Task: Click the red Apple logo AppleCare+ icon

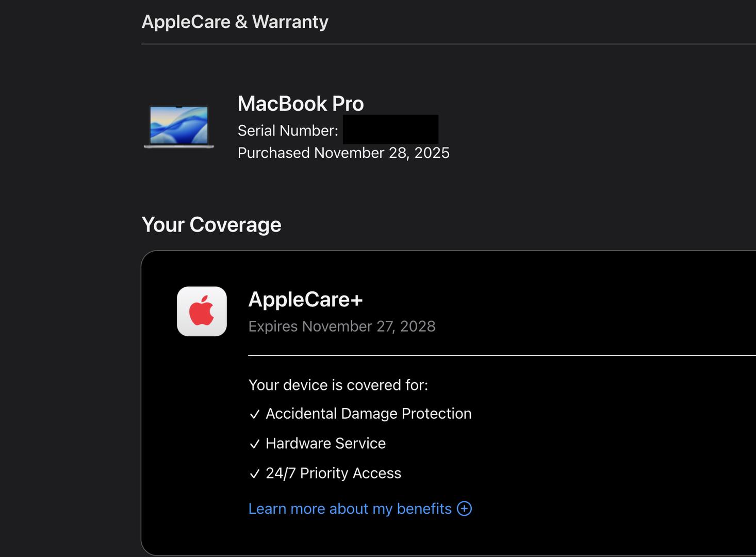Action: [202, 312]
